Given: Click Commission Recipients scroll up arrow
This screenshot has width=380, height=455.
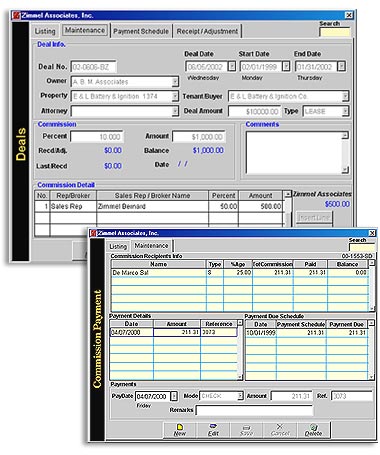Looking at the screenshot, I should 372,263.
